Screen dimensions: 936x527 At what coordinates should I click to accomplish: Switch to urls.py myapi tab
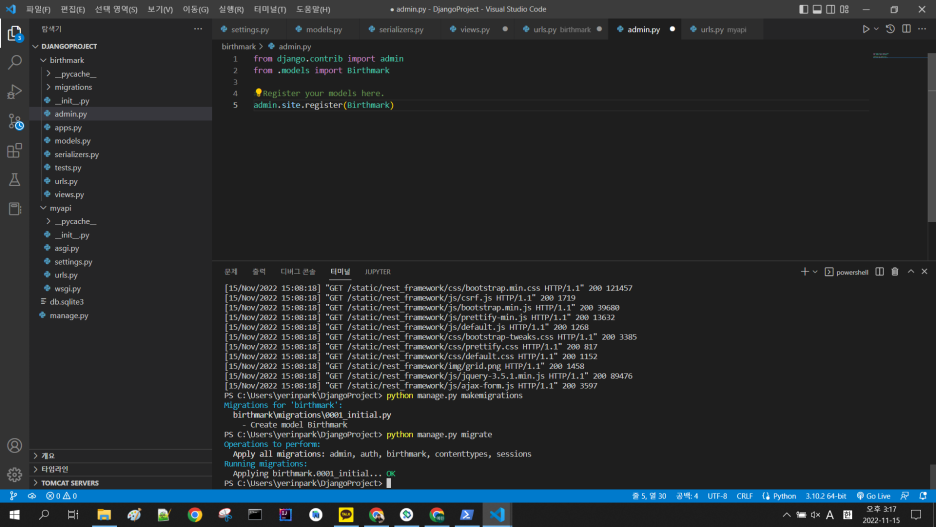(x=723, y=29)
